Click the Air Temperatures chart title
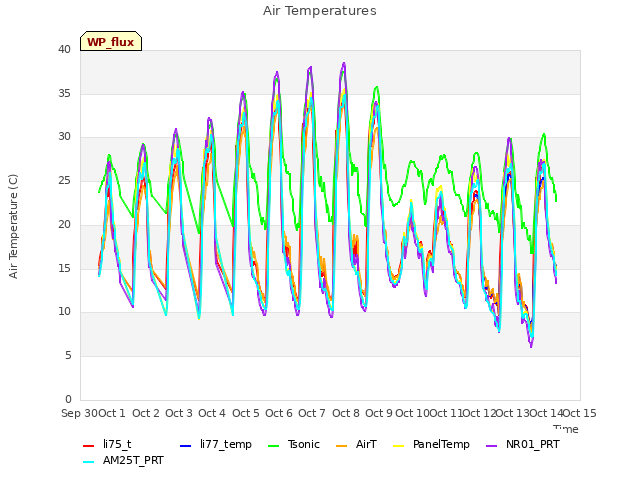The width and height of the screenshot is (640, 480). (x=320, y=11)
